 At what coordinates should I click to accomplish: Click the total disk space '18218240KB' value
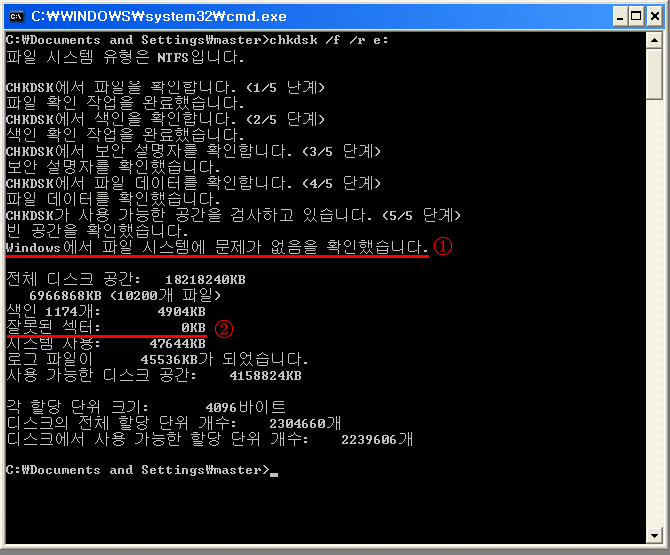click(x=206, y=280)
